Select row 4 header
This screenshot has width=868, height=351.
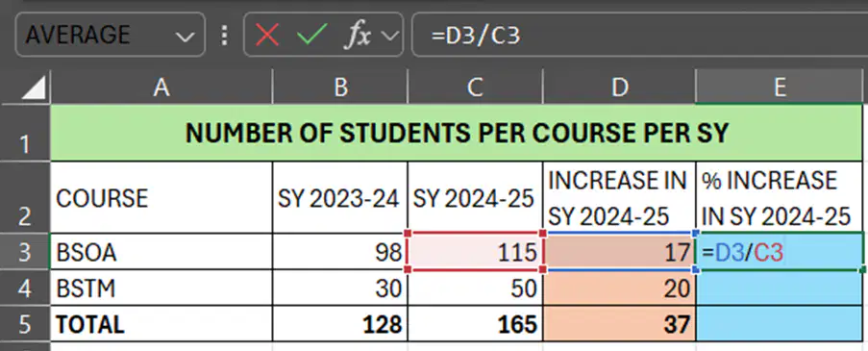pyautogui.click(x=25, y=288)
